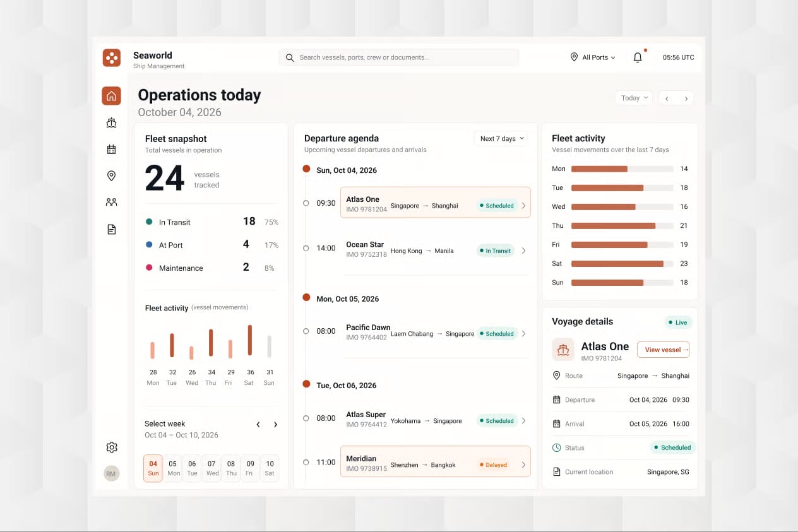Click the search magnifier icon
The image size is (798, 532).
(x=290, y=57)
